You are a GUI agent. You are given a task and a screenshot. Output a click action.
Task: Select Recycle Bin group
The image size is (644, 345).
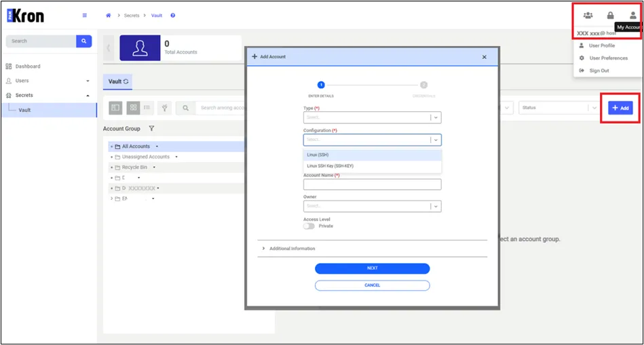tap(134, 167)
